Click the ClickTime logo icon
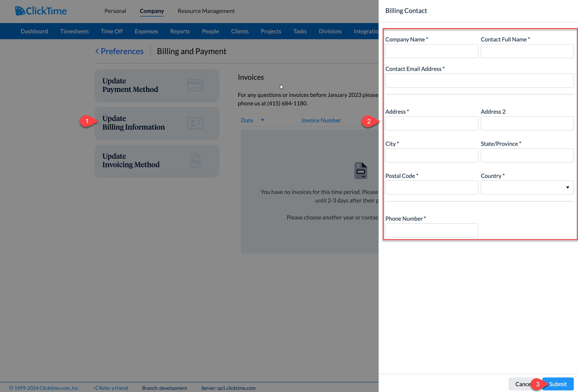578x392 pixels. pos(20,11)
